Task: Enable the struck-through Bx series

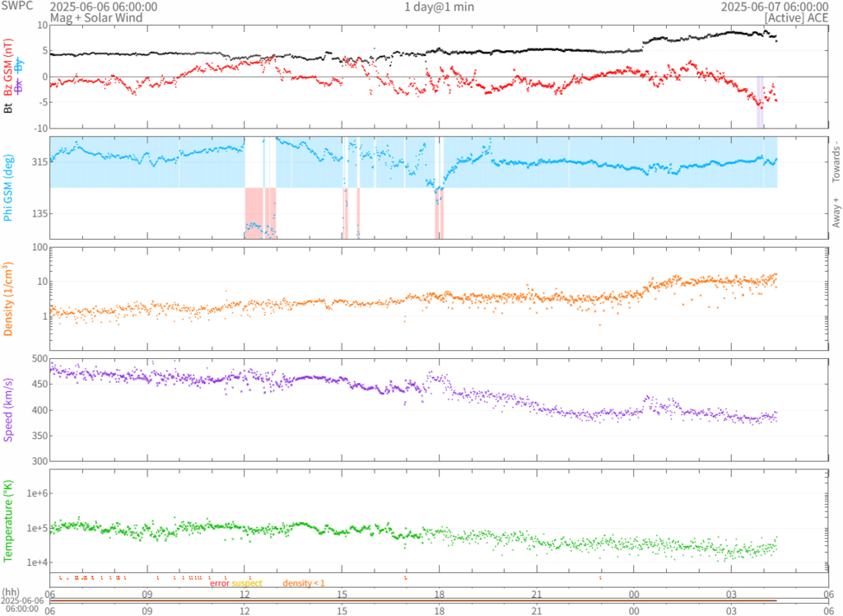Action: click(x=18, y=86)
